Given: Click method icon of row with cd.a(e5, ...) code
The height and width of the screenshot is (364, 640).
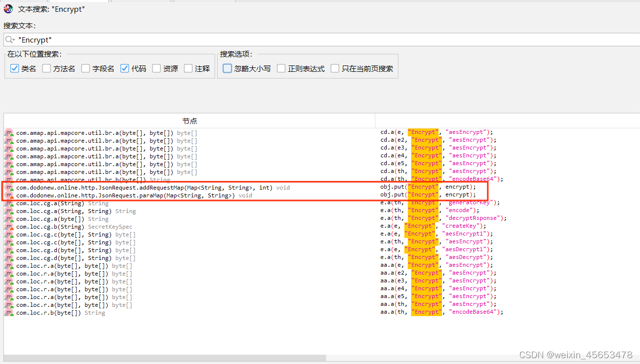Looking at the screenshot, I should (x=9, y=164).
